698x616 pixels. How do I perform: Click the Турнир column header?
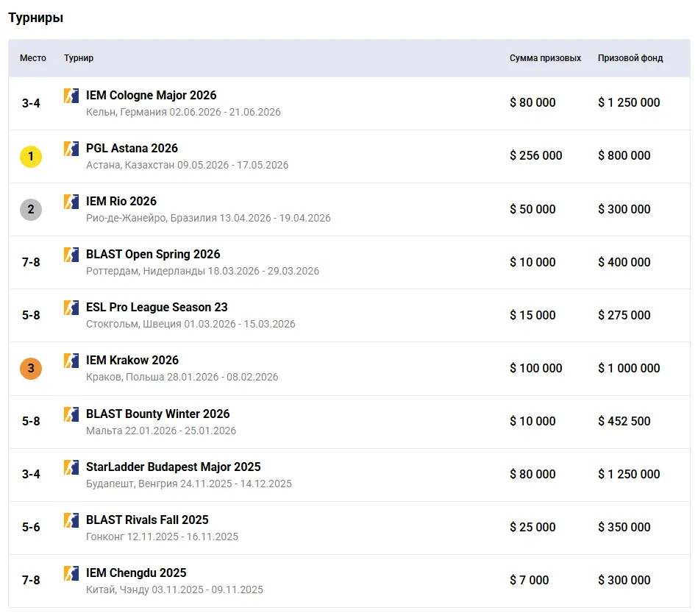coord(79,58)
